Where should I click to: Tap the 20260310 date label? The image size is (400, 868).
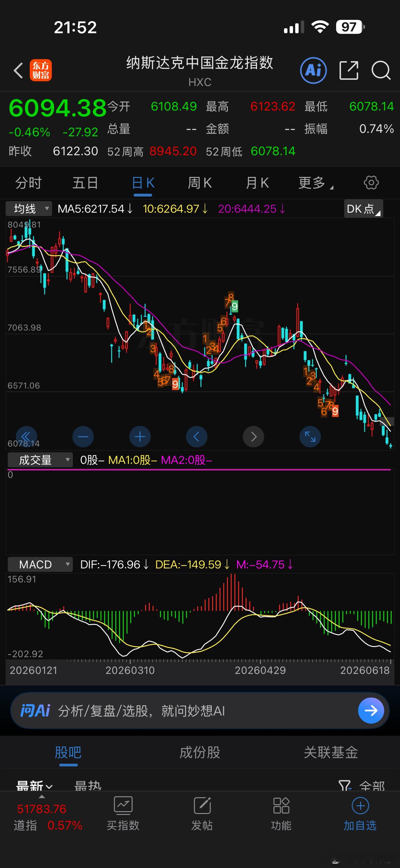(130, 670)
